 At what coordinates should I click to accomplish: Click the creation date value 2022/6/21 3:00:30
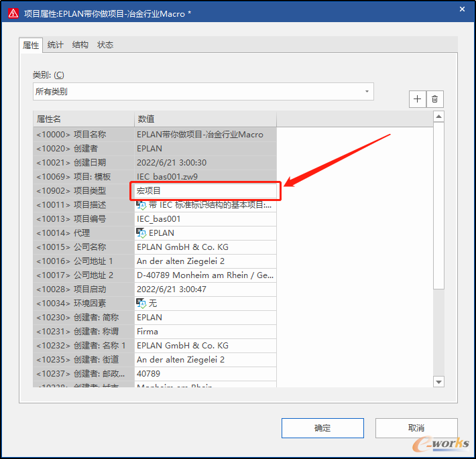coord(206,163)
